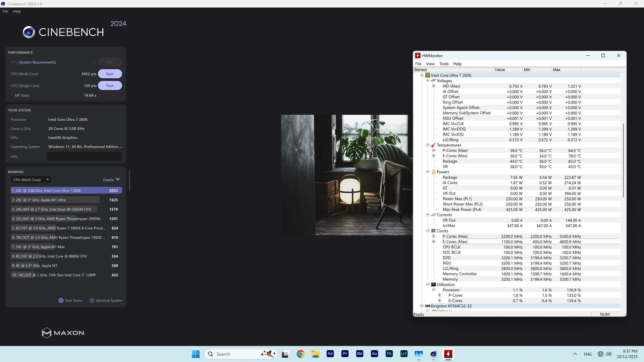The height and width of the screenshot is (362, 644).
Task: Open Cinebench File menu
Action: (5, 11)
